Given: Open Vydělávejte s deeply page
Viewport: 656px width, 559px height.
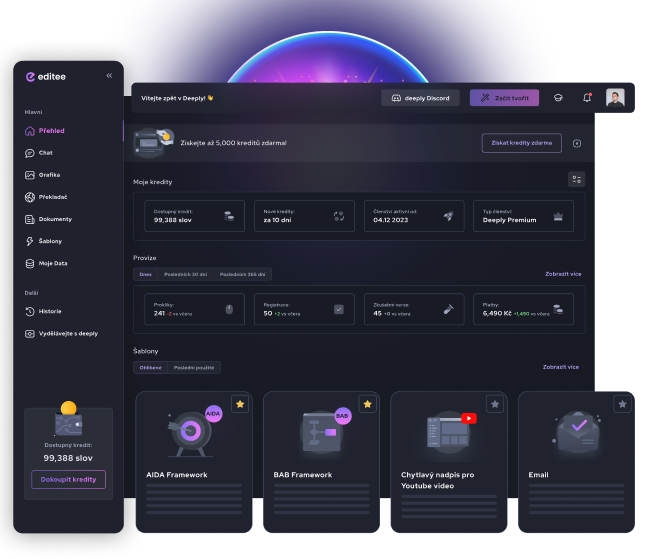Looking at the screenshot, I should click(62, 334).
